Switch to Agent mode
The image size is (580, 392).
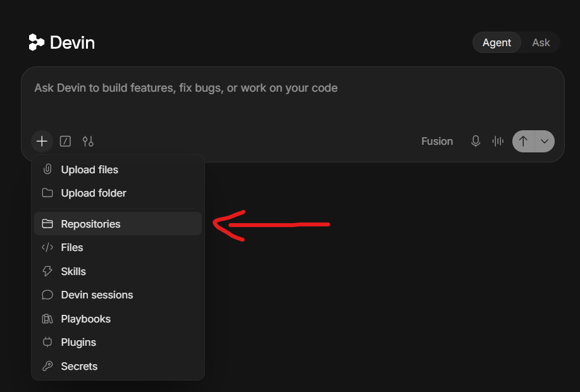pyautogui.click(x=497, y=42)
